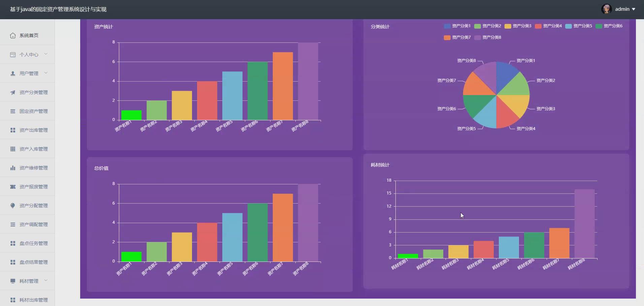Click the grid icon beside 盘点任务管理
644x306 pixels.
click(13, 243)
